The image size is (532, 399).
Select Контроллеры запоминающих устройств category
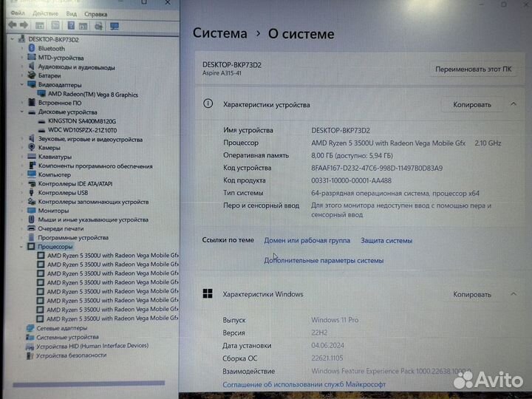click(93, 202)
